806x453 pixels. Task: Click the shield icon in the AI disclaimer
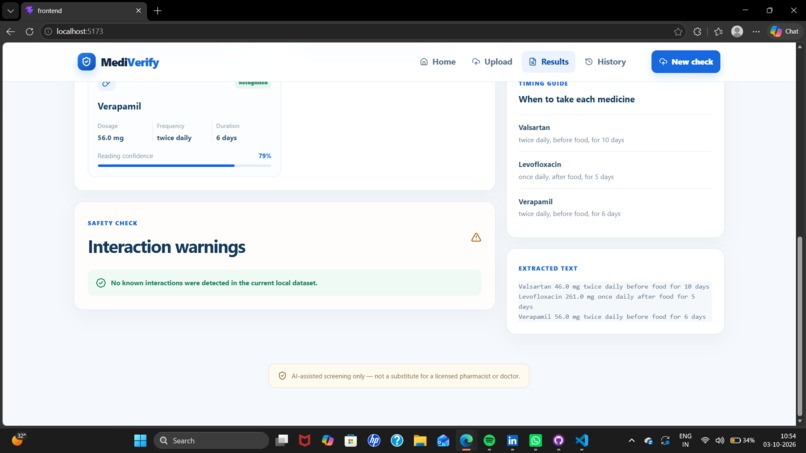point(282,376)
